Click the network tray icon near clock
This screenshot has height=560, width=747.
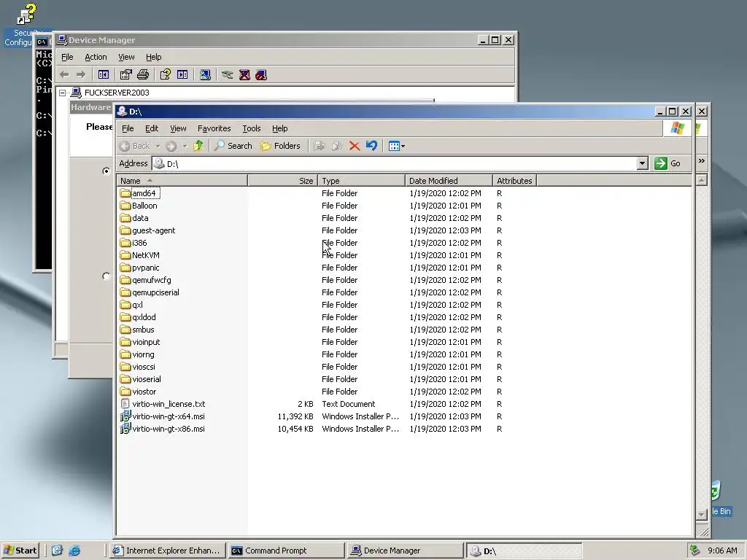[695, 551]
